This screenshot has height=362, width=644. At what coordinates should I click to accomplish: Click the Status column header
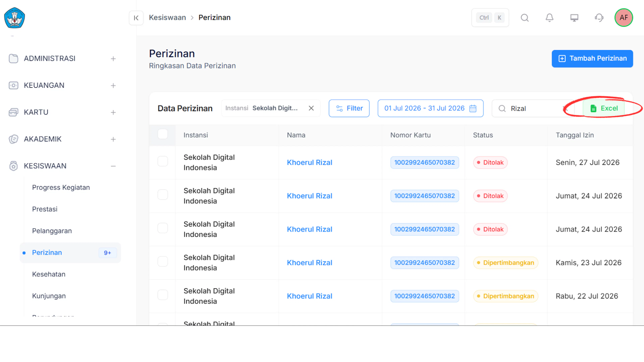483,135
